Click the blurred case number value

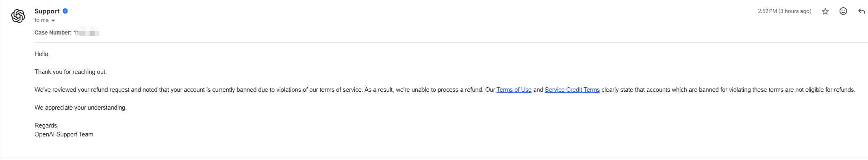[x=87, y=32]
